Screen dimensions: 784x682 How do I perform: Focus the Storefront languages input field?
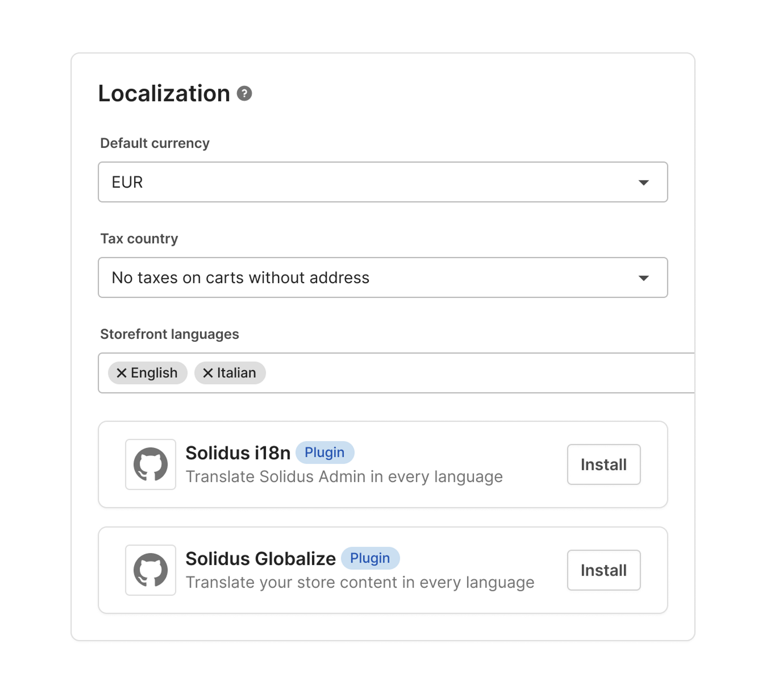pyautogui.click(x=457, y=373)
